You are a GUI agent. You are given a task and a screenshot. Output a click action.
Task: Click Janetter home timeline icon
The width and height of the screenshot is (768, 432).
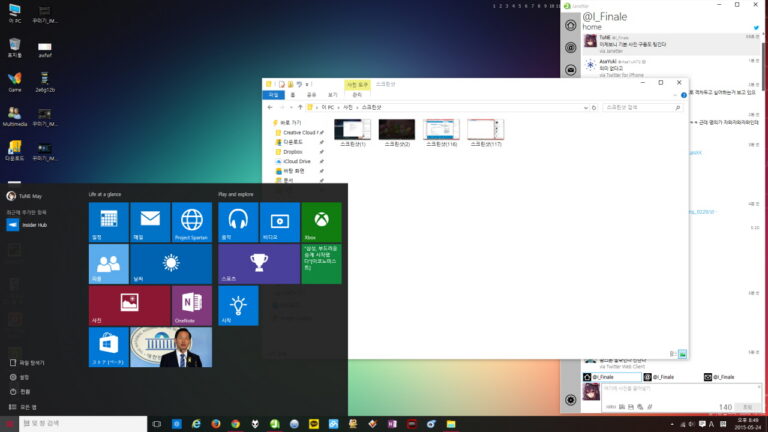coord(571,25)
